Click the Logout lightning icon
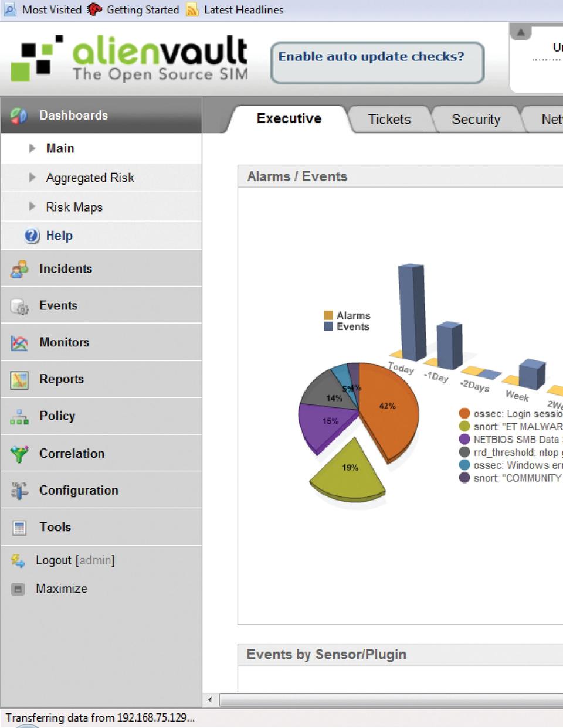 (18, 560)
